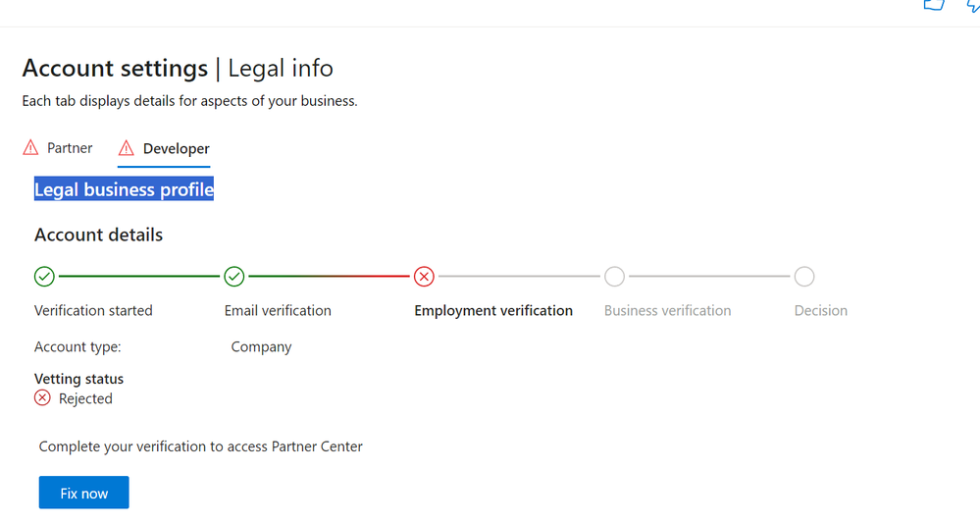Click the red X above Employment verification
Viewport: 980px width, 523px height.
424,277
